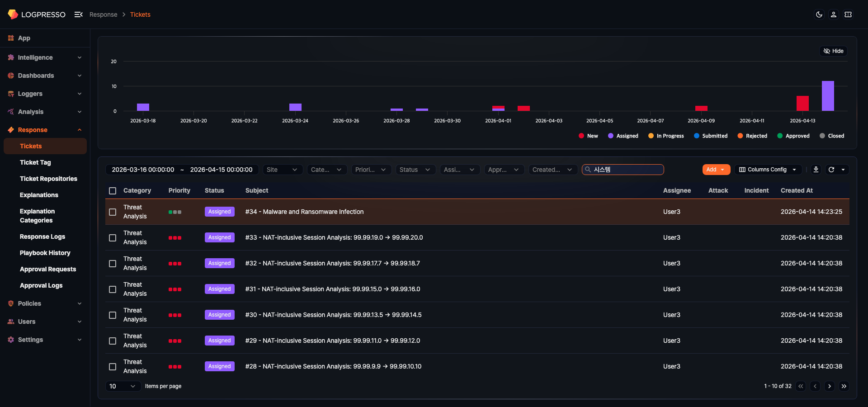The height and width of the screenshot is (407, 868).
Task: Check the select-all checkbox in the table header
Action: 112,191
